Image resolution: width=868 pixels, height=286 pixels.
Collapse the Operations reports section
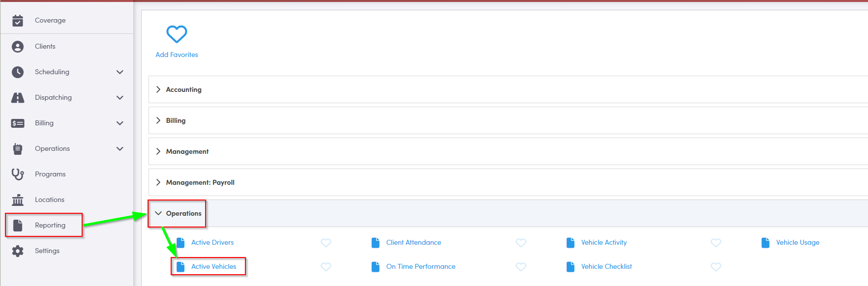(x=158, y=213)
